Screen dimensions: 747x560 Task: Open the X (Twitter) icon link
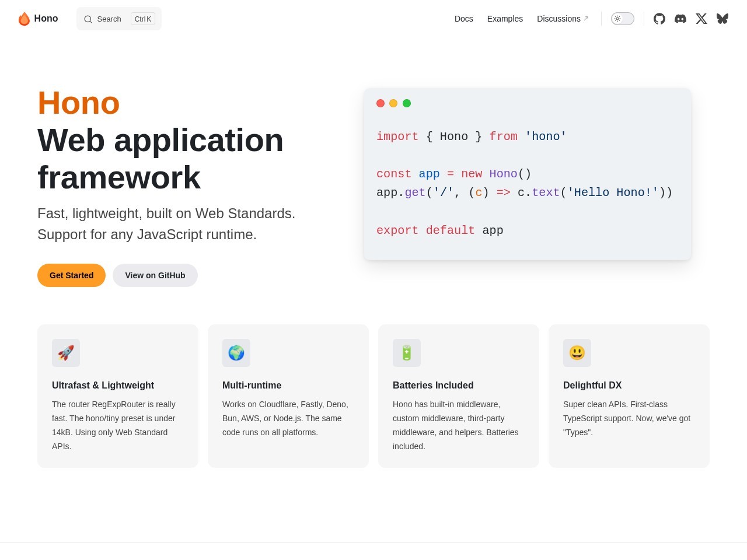click(701, 19)
